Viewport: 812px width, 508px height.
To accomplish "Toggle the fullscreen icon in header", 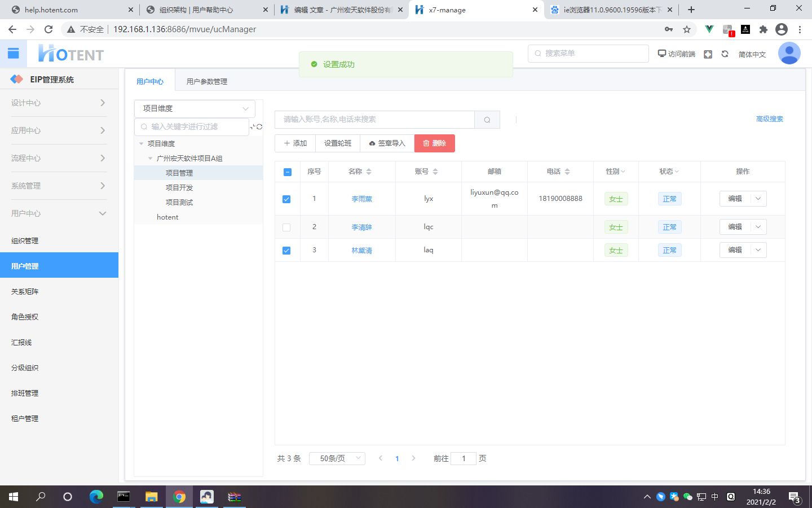I will 708,54.
